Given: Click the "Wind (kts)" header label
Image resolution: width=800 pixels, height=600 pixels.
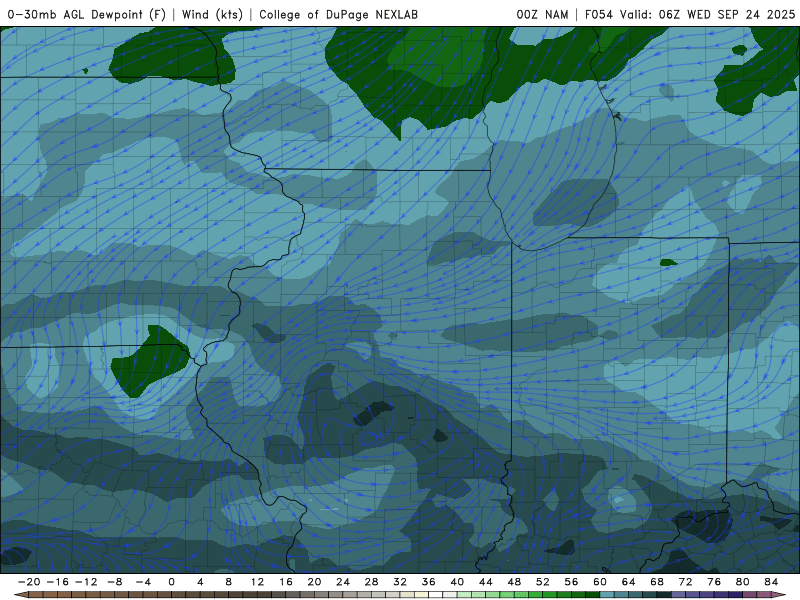Looking at the screenshot, I should (212, 14).
